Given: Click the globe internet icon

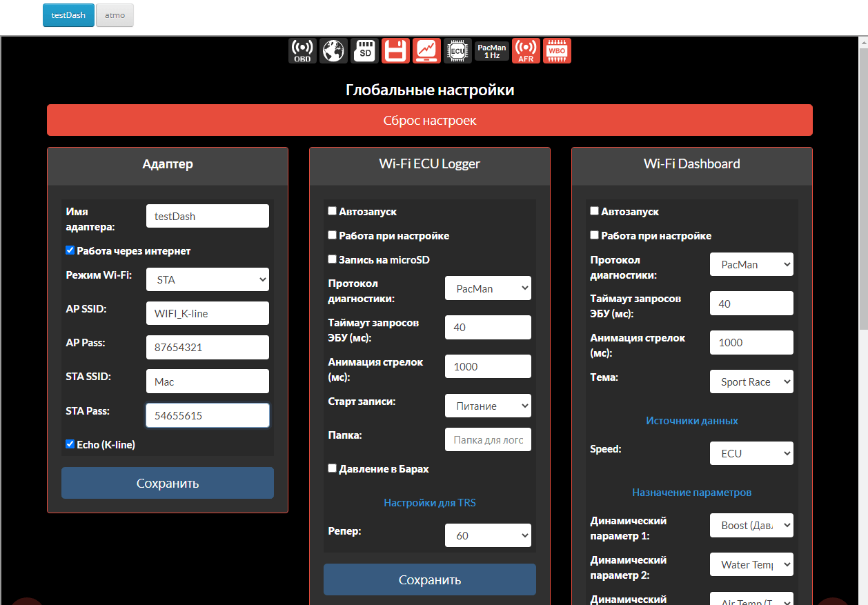Looking at the screenshot, I should 333,51.
